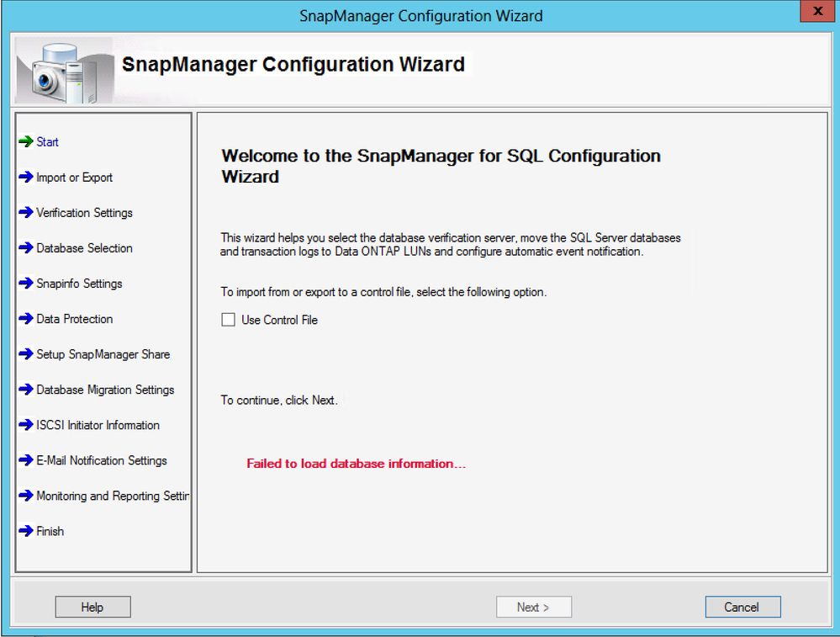Image resolution: width=840 pixels, height=637 pixels.
Task: Click the 'To continue, click Next.' text
Action: click(279, 401)
